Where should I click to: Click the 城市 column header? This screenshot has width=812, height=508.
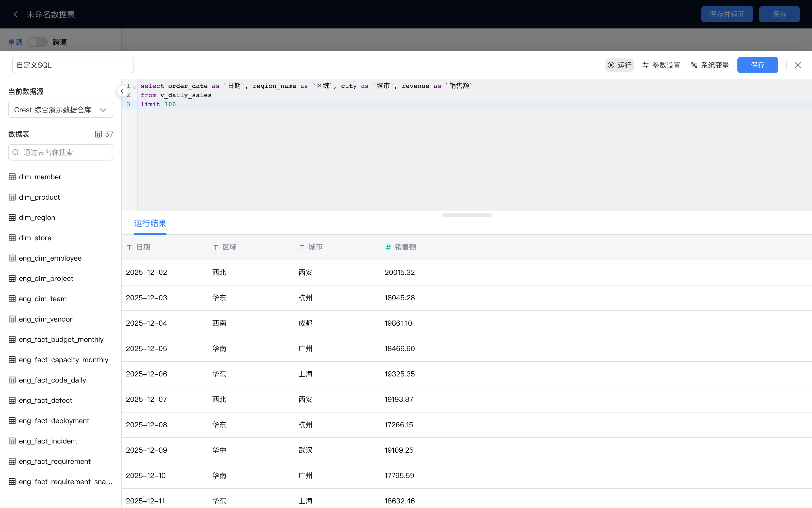(x=315, y=247)
